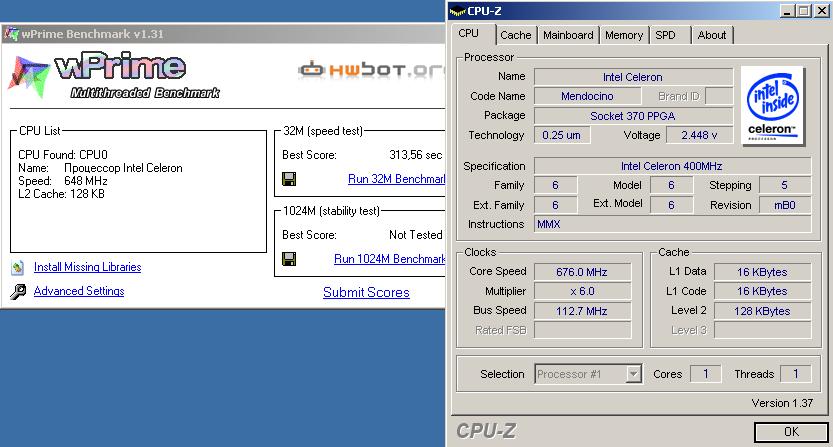Open the Memory tab

pyautogui.click(x=624, y=35)
